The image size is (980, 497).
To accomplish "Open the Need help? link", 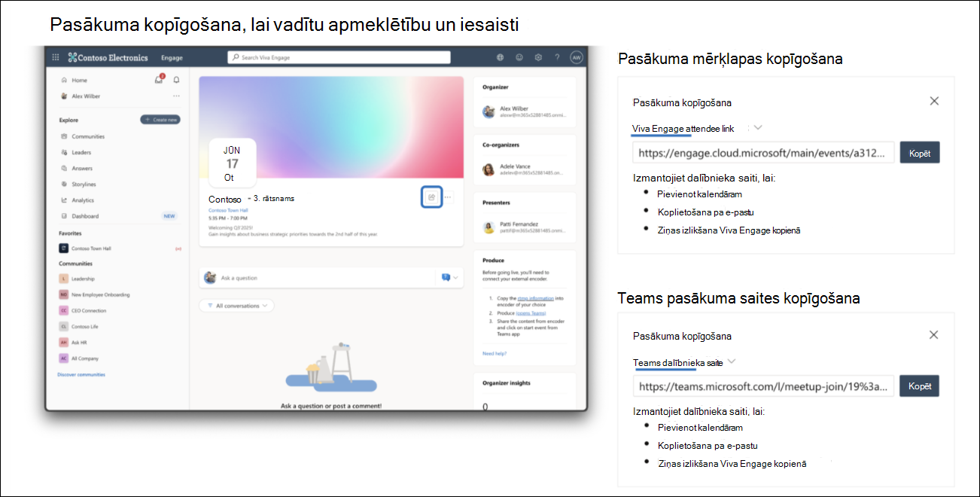I will pyautogui.click(x=495, y=353).
